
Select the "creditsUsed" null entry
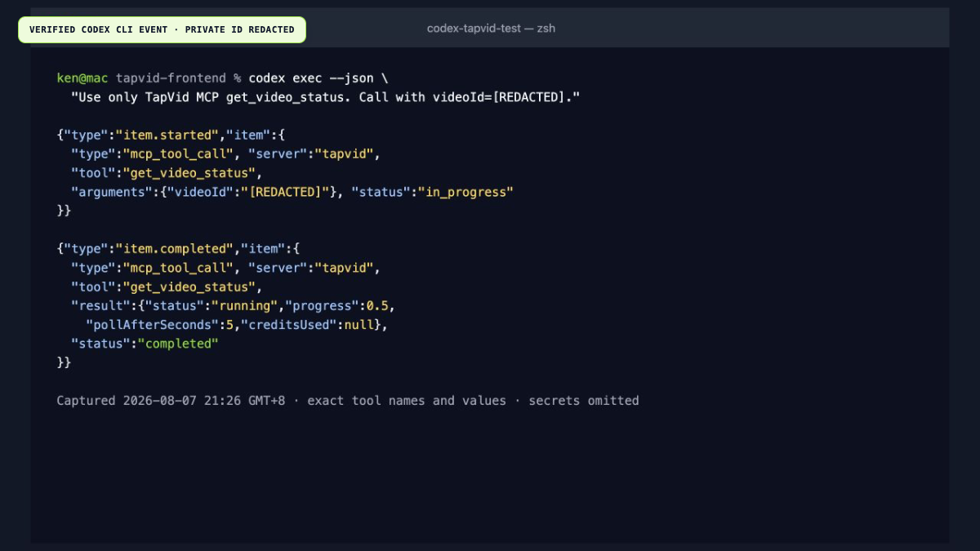point(307,325)
